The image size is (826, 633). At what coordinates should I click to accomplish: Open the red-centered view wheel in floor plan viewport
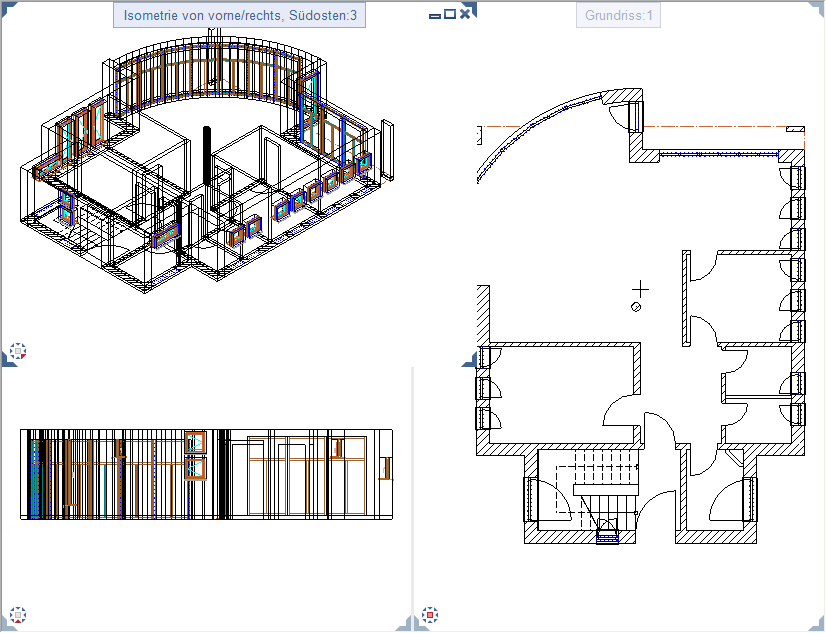430,615
